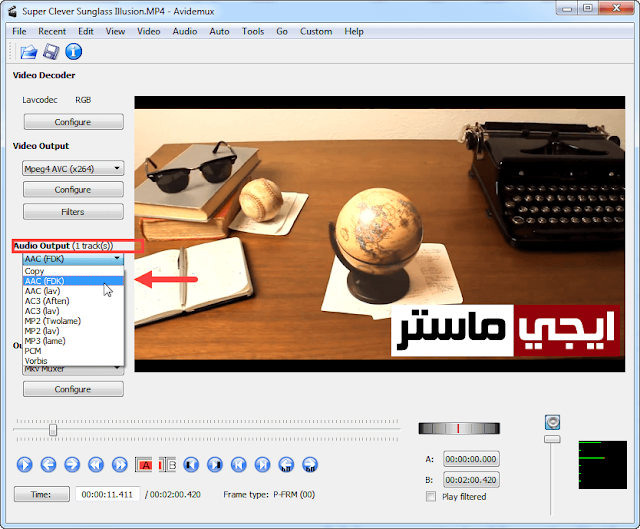
Task: Click the jog shuttle wheel control
Action: (x=459, y=428)
